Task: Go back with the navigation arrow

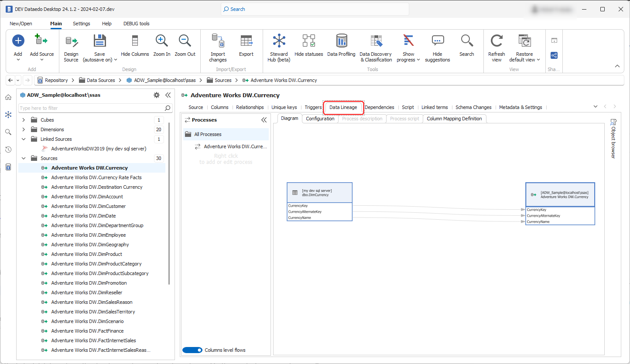Action: pyautogui.click(x=10, y=80)
